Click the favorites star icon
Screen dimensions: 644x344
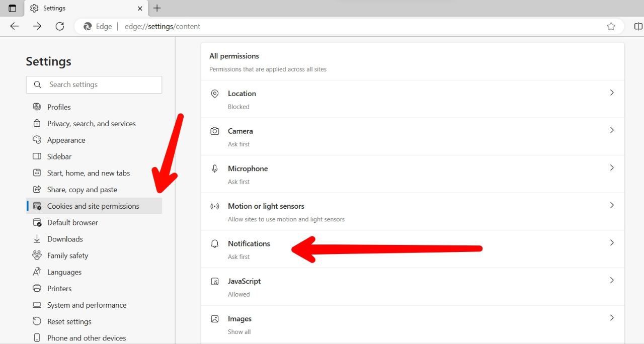pos(611,26)
